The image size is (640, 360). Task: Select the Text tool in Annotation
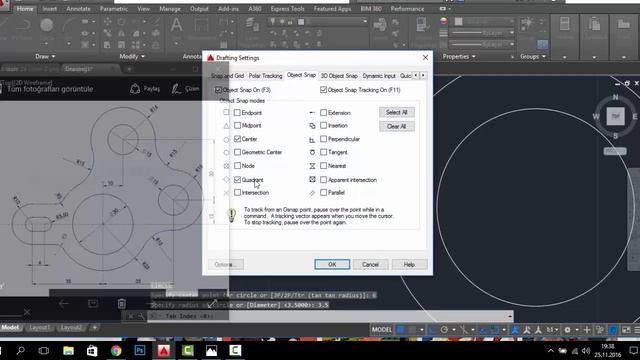176,25
